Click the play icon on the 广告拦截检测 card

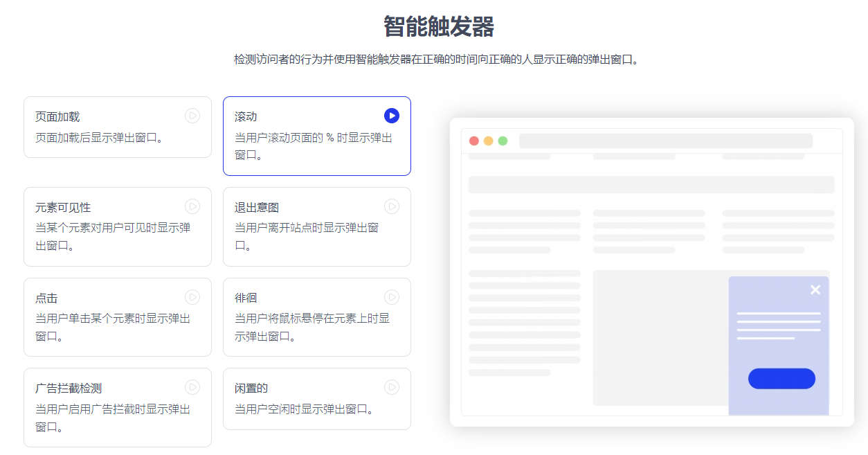click(x=192, y=387)
